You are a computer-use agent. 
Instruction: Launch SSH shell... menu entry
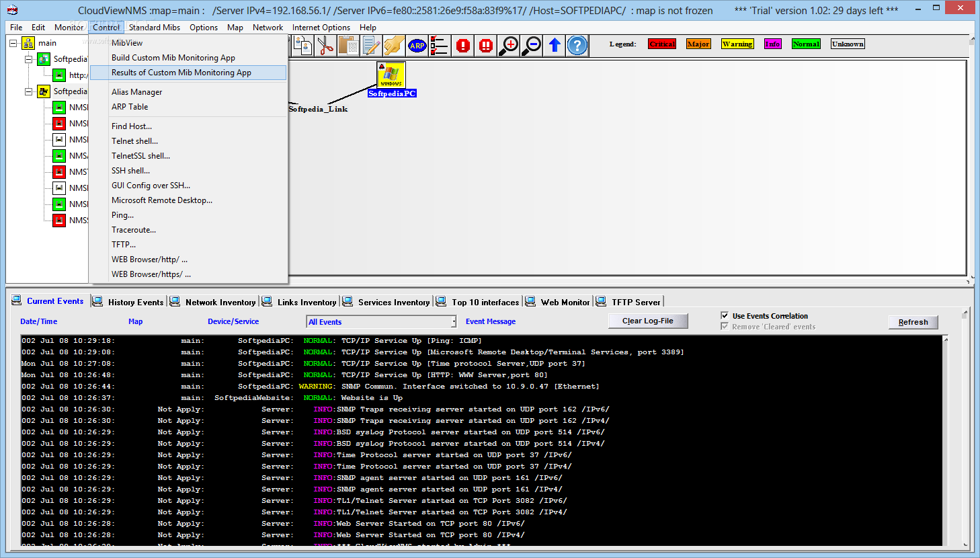click(x=188, y=171)
